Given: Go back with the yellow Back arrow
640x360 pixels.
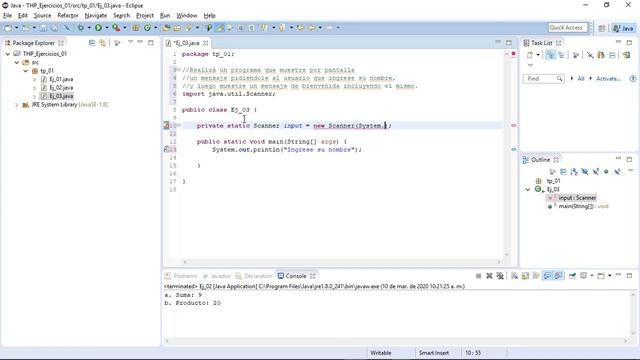Looking at the screenshot, I should click(x=311, y=28).
